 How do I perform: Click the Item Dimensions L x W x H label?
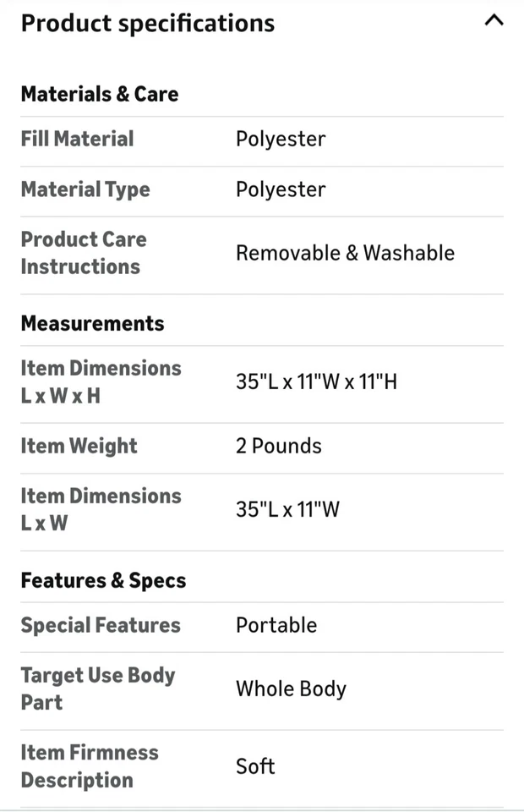tap(101, 381)
